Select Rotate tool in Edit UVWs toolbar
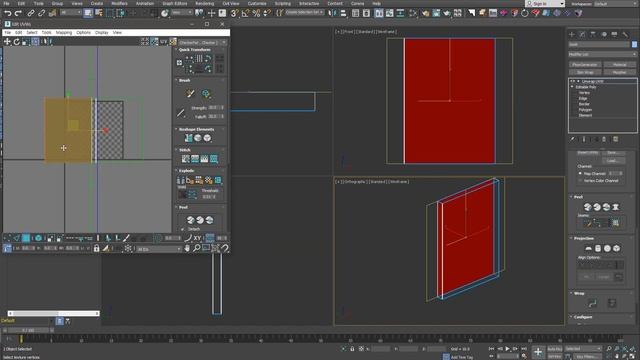This screenshot has width=640, height=360. click(x=16, y=41)
